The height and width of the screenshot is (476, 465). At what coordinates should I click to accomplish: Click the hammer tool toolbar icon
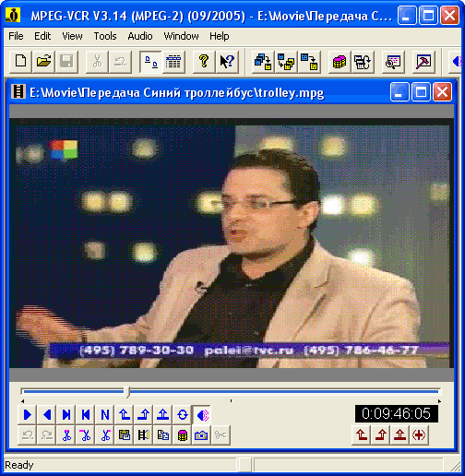[x=423, y=62]
